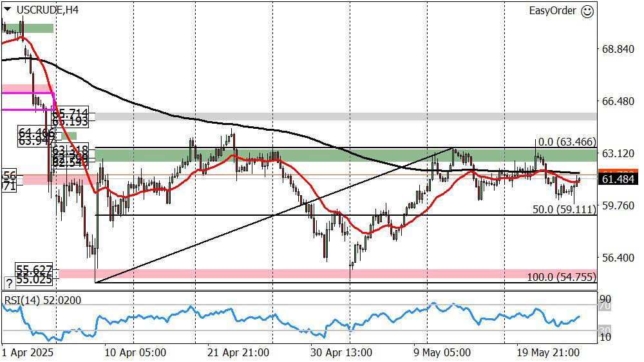Click the 63.120 price scale value

[x=618, y=153]
